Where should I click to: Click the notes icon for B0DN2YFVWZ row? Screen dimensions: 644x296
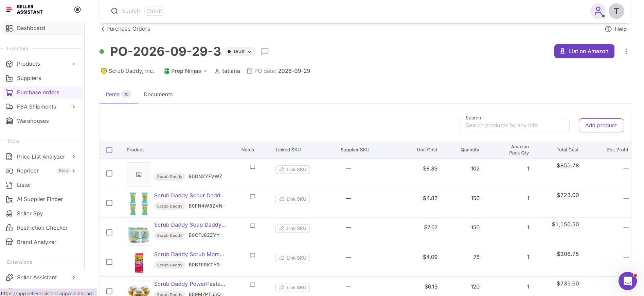point(252,167)
